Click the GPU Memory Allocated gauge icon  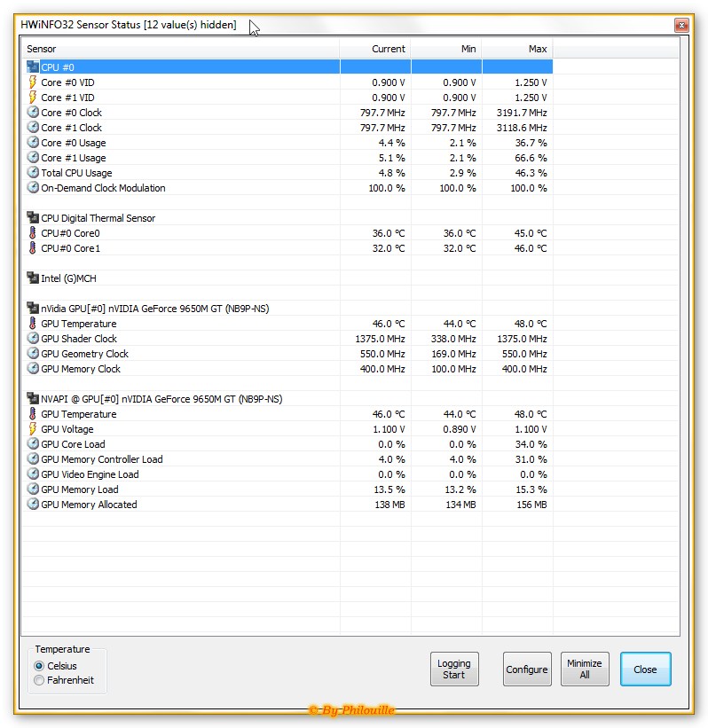[x=33, y=505]
